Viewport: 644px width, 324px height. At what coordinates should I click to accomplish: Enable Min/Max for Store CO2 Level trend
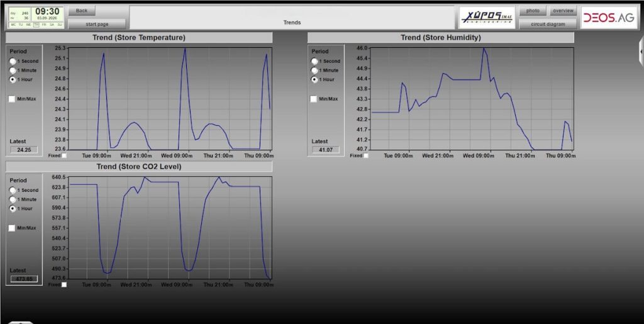point(12,228)
